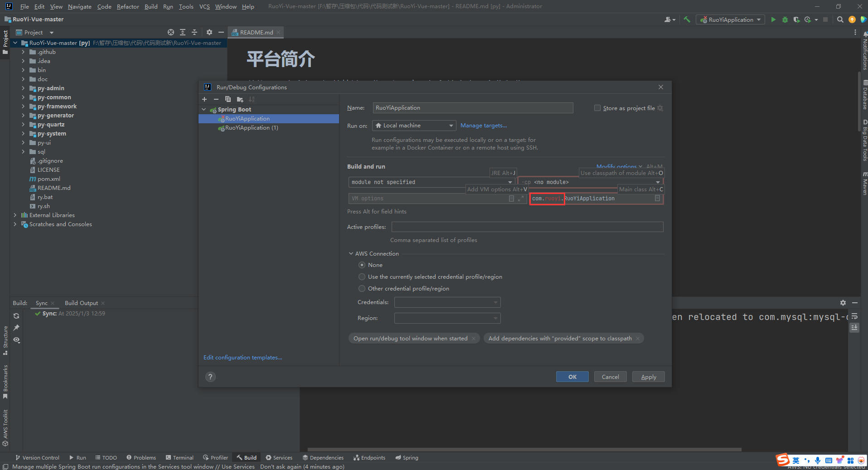The image size is (868, 470).
Task: Open Terminal tool window tab
Action: [179, 458]
